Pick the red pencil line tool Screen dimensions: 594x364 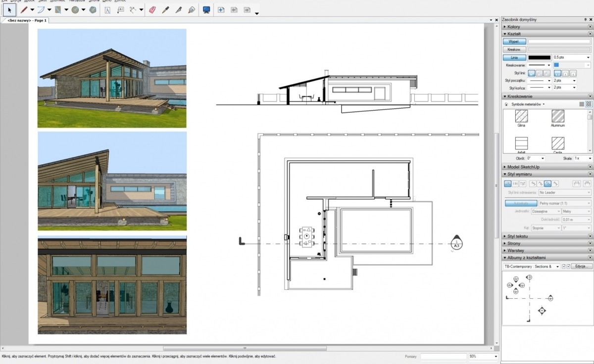tap(23, 10)
